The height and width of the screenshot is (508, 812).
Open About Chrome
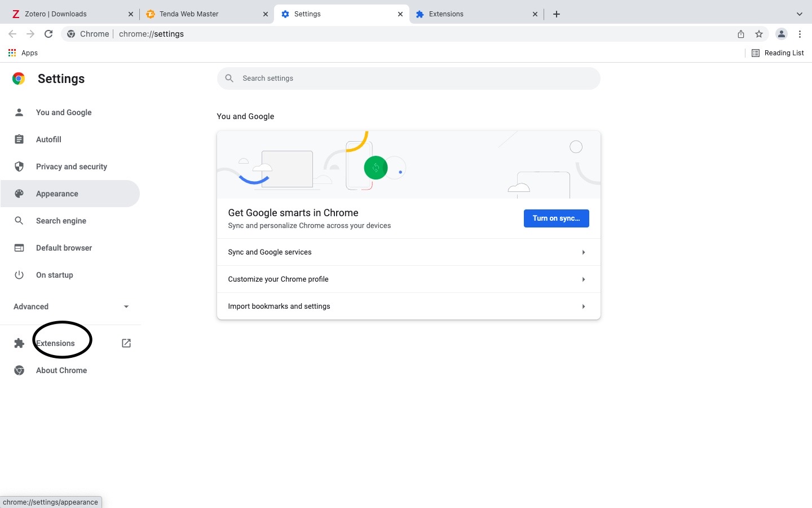pos(70,370)
